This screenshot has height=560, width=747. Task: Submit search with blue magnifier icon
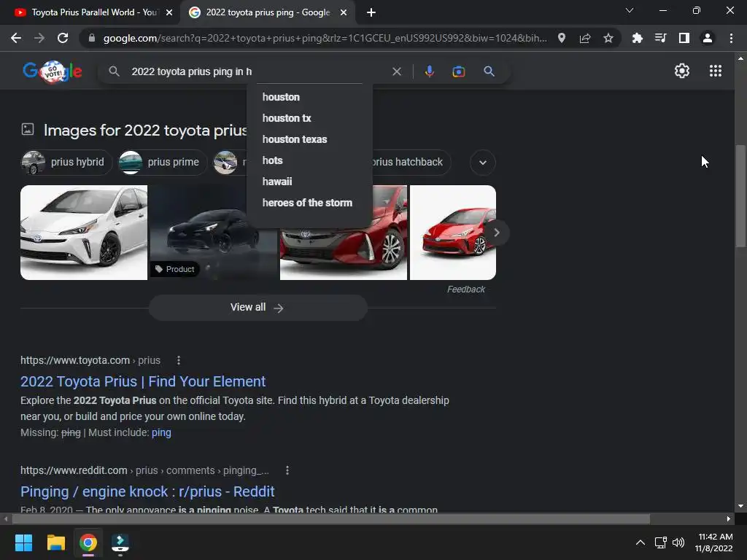click(489, 71)
